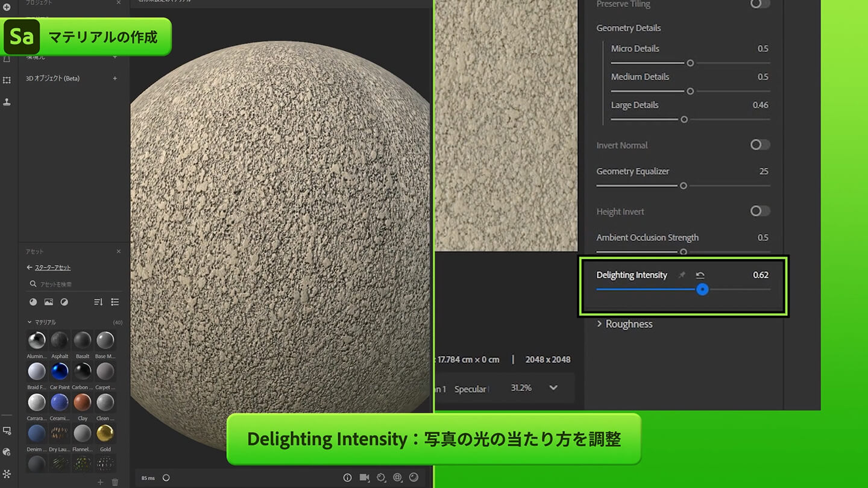The image size is (868, 488).
Task: Click the delete asset trash icon
Action: 115,483
